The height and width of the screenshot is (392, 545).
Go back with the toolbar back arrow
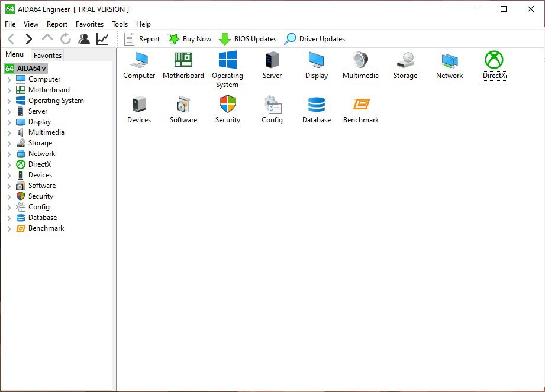click(11, 39)
